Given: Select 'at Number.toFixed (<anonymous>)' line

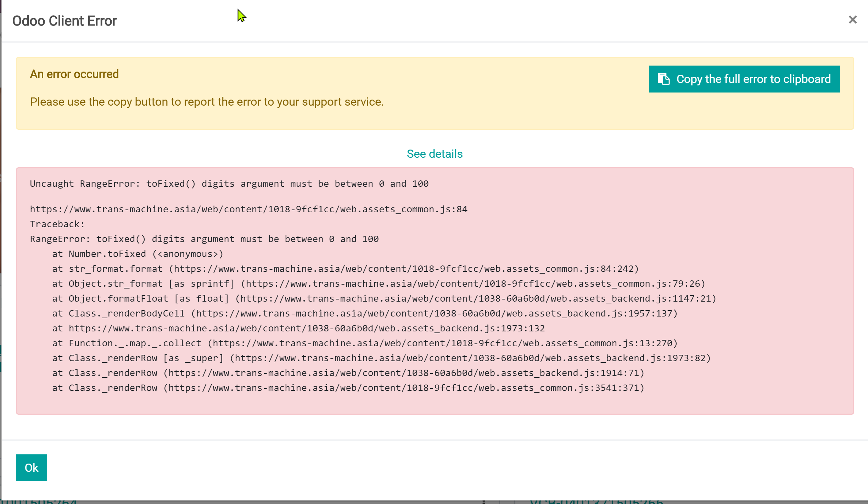Looking at the screenshot, I should coord(138,254).
